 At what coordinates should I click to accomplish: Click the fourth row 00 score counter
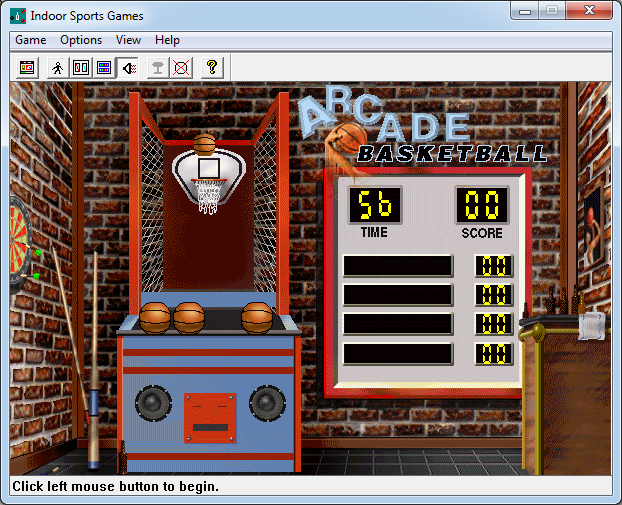tap(494, 353)
